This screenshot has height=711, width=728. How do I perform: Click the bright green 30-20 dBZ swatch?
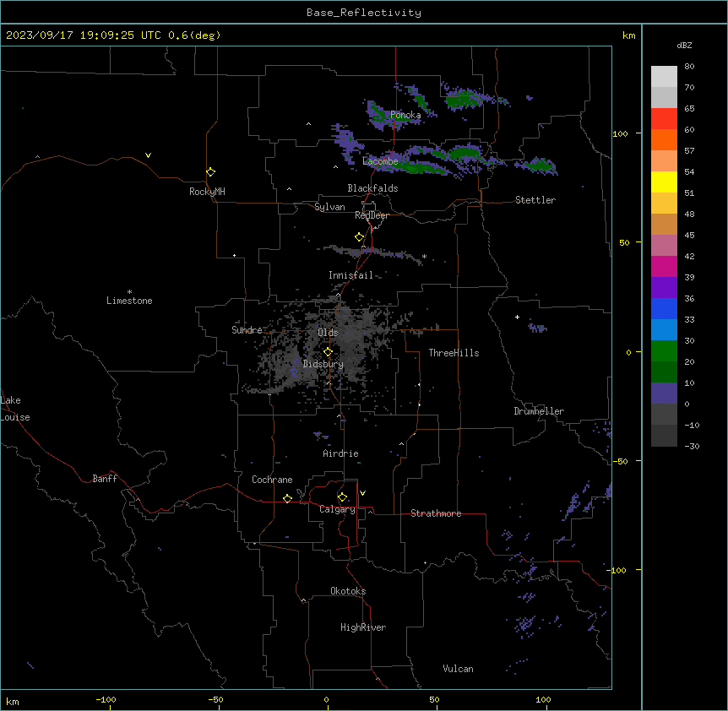click(664, 351)
